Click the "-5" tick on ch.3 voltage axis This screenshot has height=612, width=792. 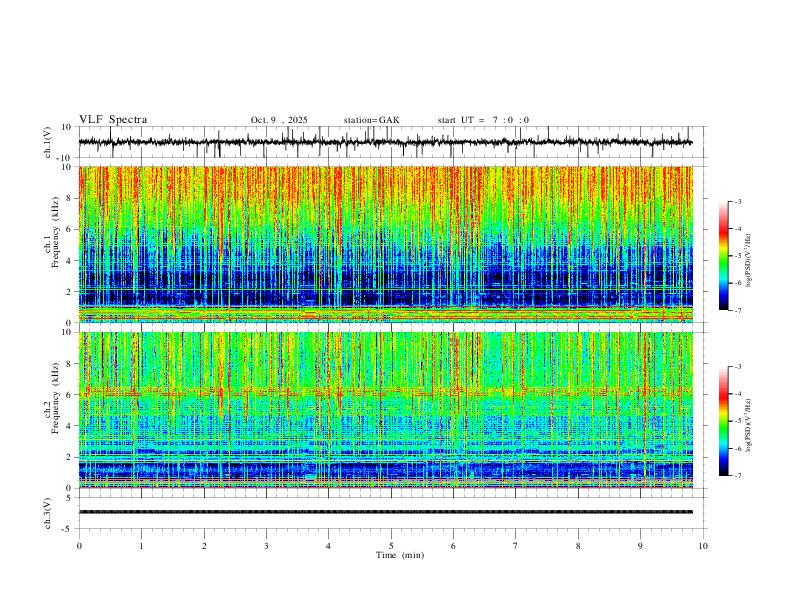click(x=68, y=529)
